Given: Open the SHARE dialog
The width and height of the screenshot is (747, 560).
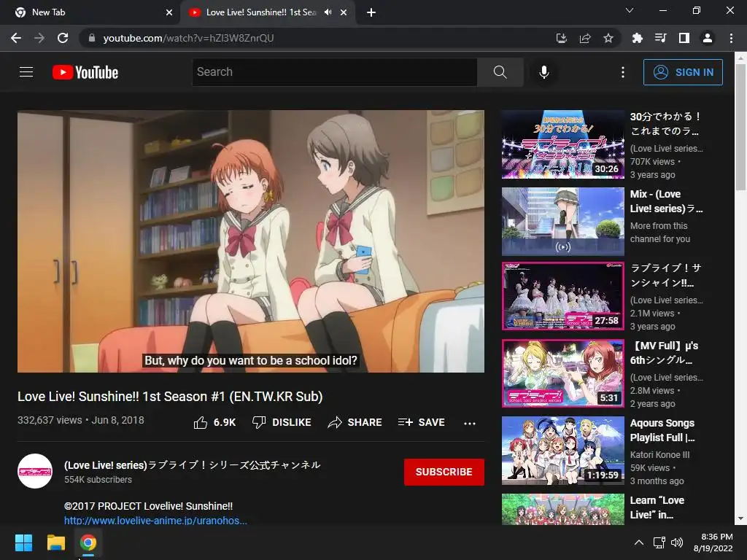Looking at the screenshot, I should point(355,422).
